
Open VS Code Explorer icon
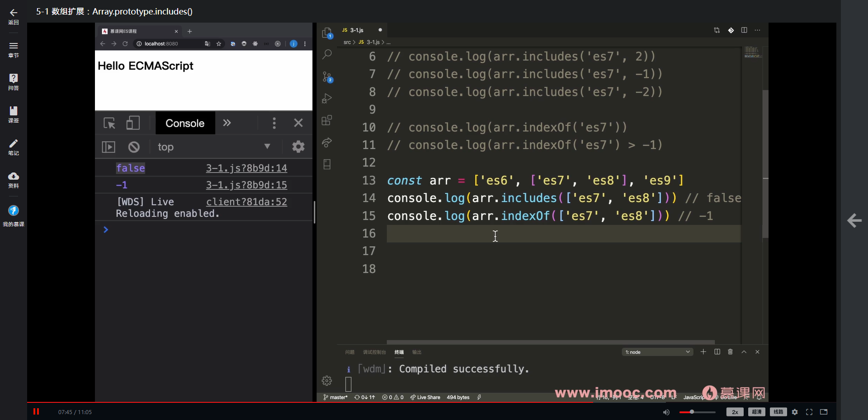(327, 33)
